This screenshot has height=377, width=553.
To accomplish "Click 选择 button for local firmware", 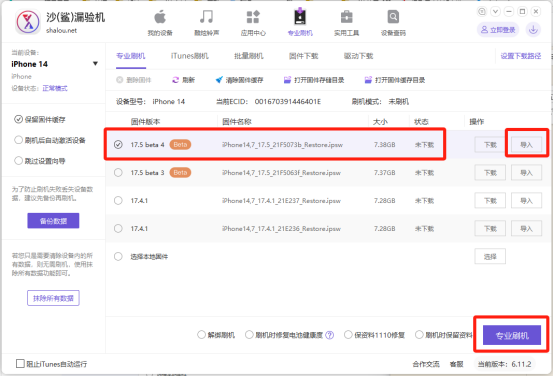I will click(490, 256).
